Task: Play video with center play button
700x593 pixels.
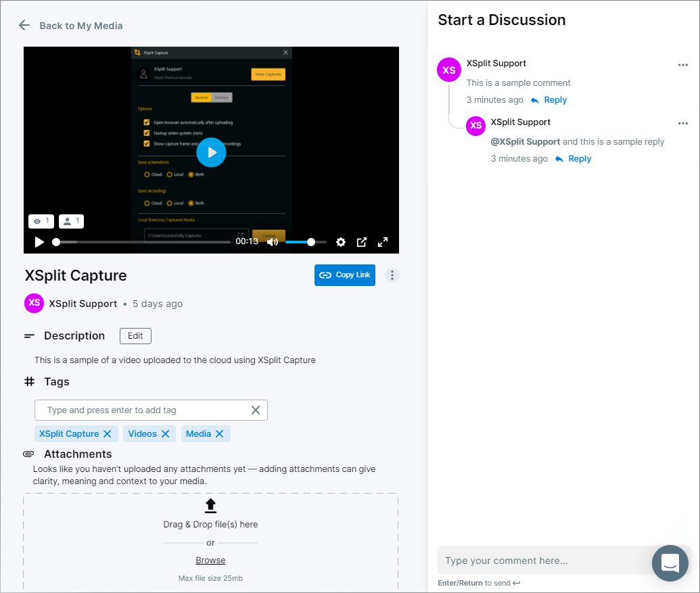Action: (x=211, y=153)
